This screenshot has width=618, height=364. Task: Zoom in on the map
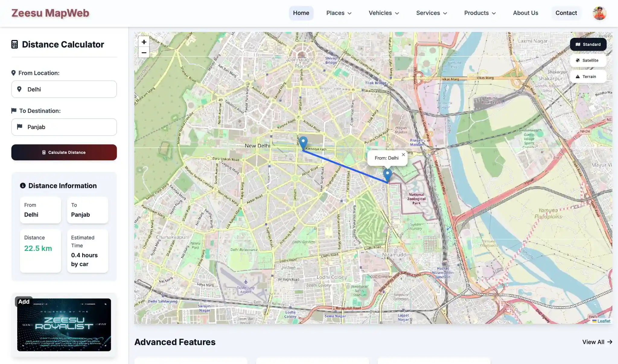point(144,42)
